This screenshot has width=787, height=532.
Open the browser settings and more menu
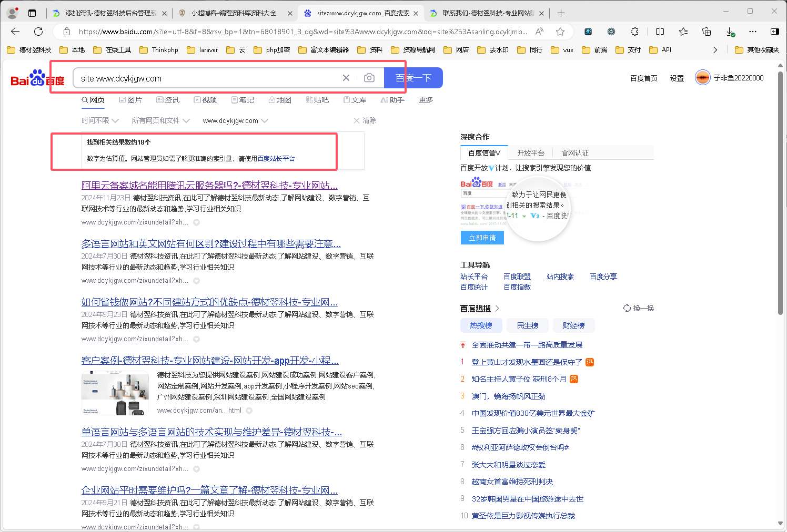pyautogui.click(x=753, y=32)
